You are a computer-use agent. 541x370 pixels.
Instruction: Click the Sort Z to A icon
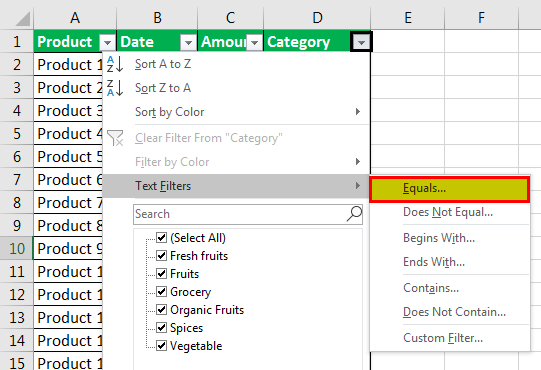tap(115, 88)
